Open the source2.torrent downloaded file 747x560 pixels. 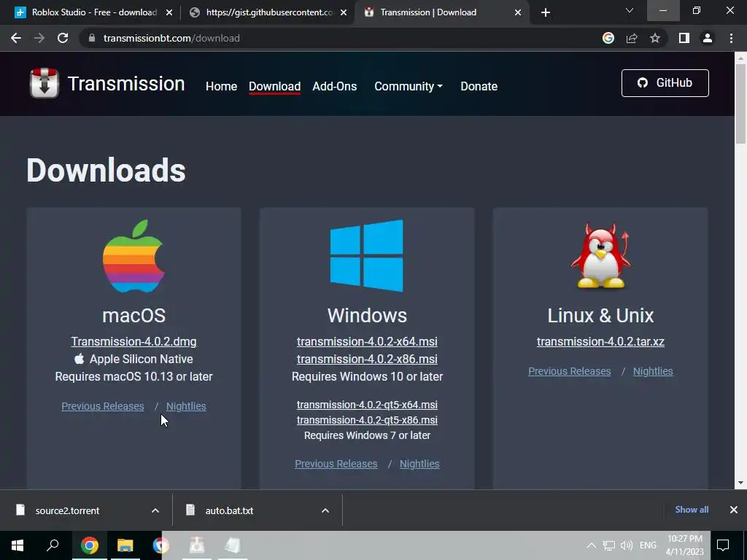(66, 510)
